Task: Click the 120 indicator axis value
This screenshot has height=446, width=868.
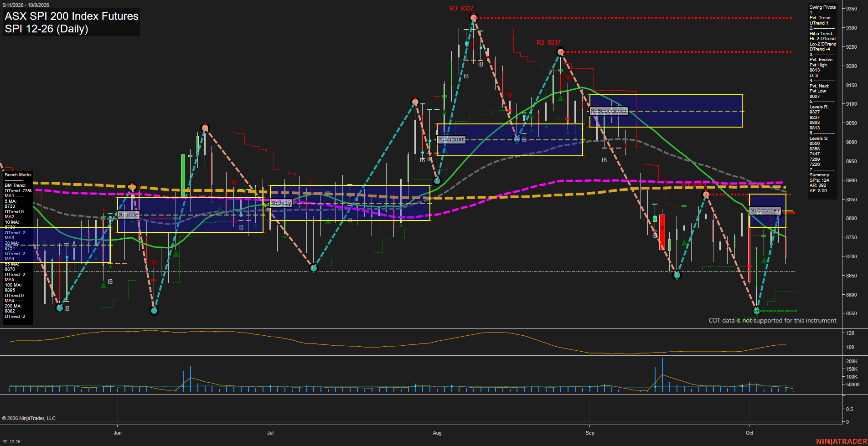Action: (x=850, y=333)
